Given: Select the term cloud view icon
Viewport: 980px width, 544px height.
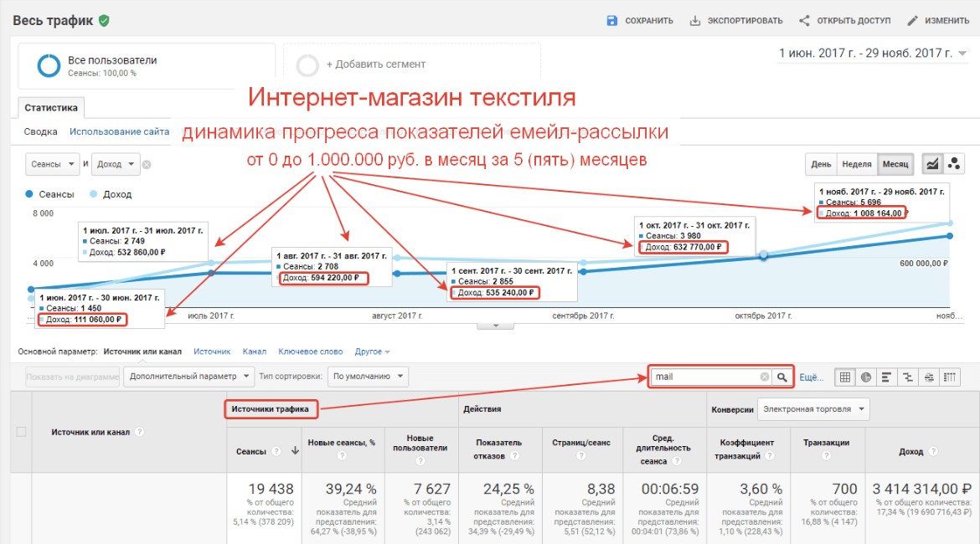Looking at the screenshot, I should (929, 377).
